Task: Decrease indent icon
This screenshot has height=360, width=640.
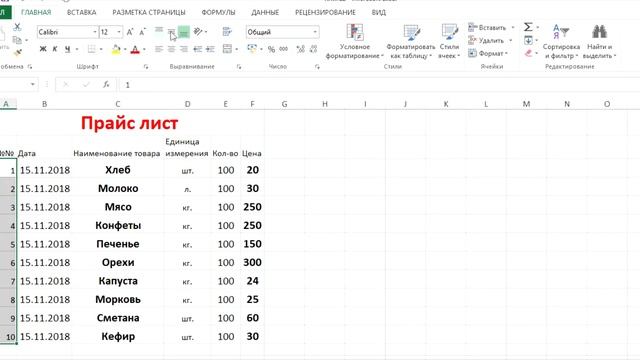Action: point(198,49)
